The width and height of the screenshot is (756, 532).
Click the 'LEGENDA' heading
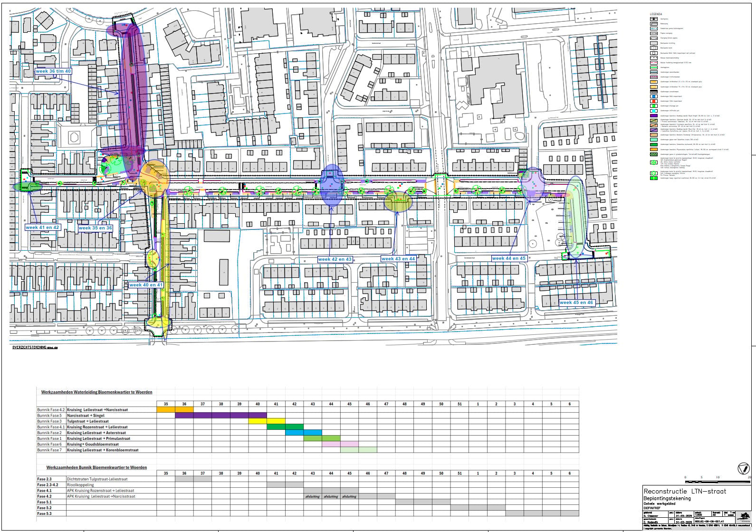click(x=656, y=14)
